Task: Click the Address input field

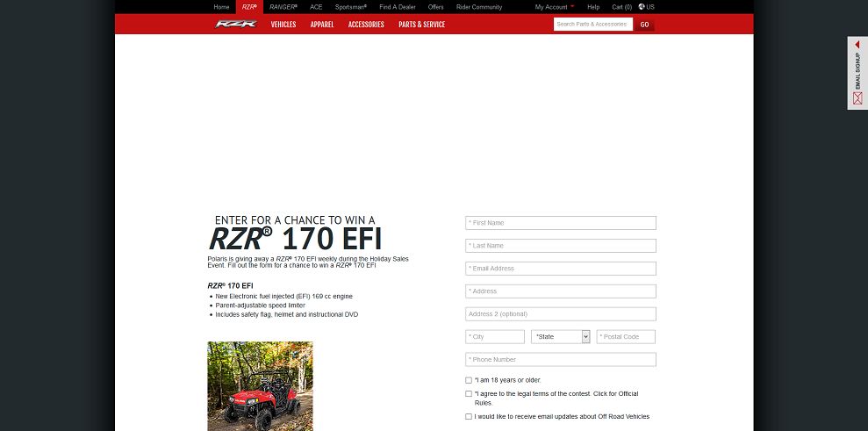Action: click(561, 291)
